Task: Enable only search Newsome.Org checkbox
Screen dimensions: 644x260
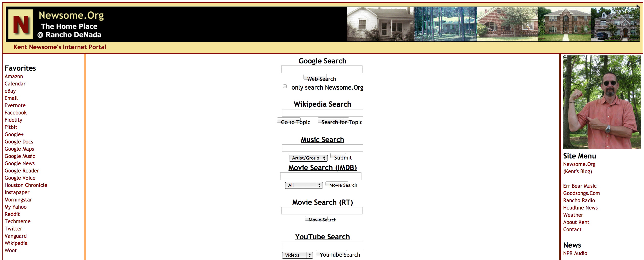Action: click(285, 86)
